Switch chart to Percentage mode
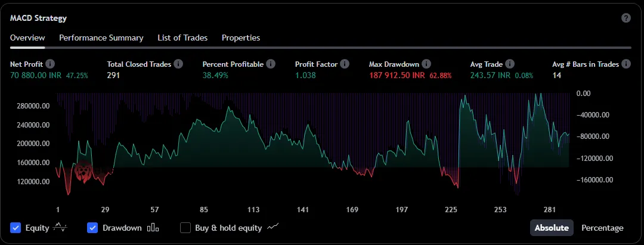 tap(602, 228)
